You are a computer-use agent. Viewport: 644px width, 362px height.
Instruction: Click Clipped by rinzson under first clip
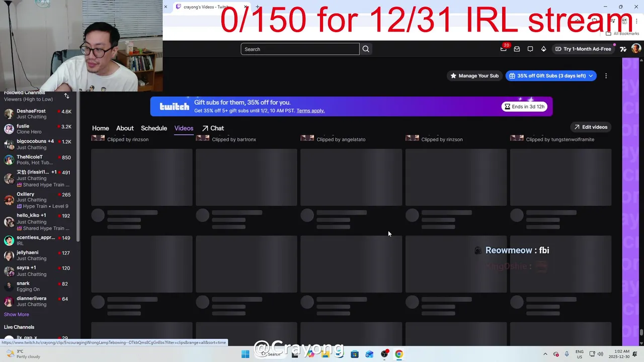pos(128,139)
